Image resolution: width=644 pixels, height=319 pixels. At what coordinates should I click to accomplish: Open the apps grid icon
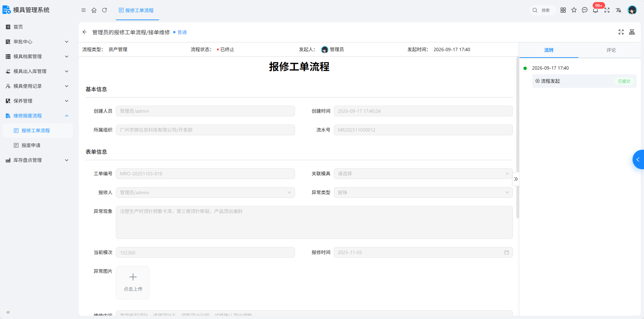[563, 10]
